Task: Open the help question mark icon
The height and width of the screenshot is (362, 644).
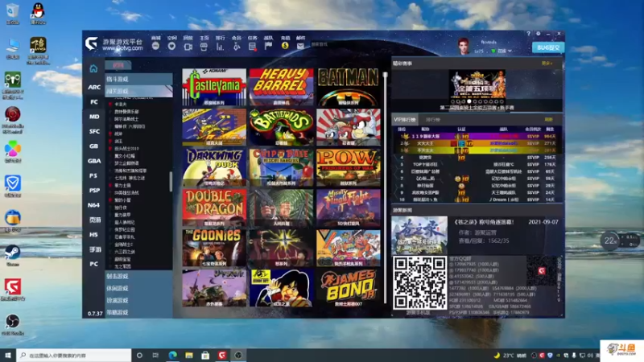Action: click(x=529, y=34)
